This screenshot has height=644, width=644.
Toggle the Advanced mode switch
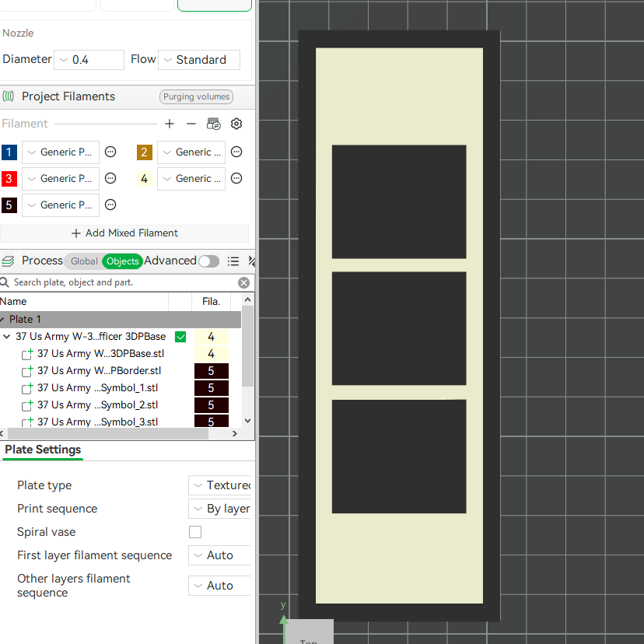point(208,261)
